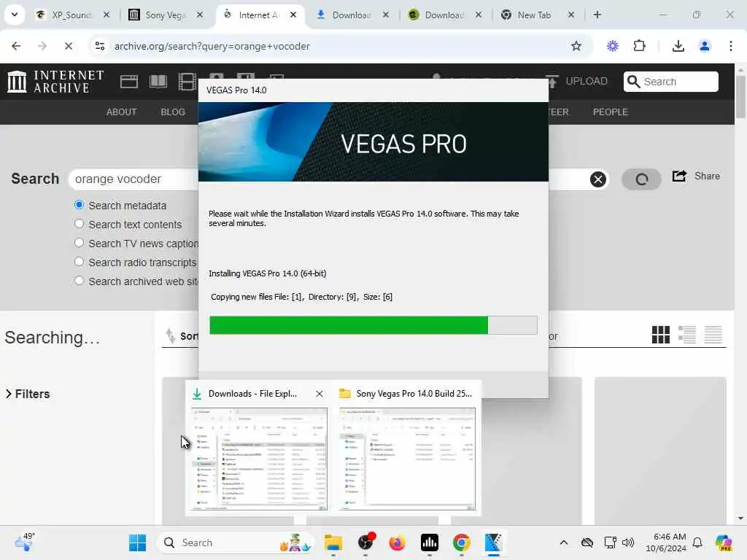The height and width of the screenshot is (560, 747).
Task: Open Sony Vegas Pro 14.0 folder thumbnail
Action: click(x=407, y=459)
